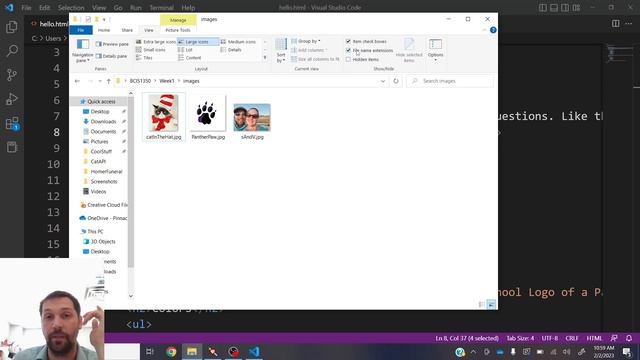Open VS Code editor more actions menu

629,24
